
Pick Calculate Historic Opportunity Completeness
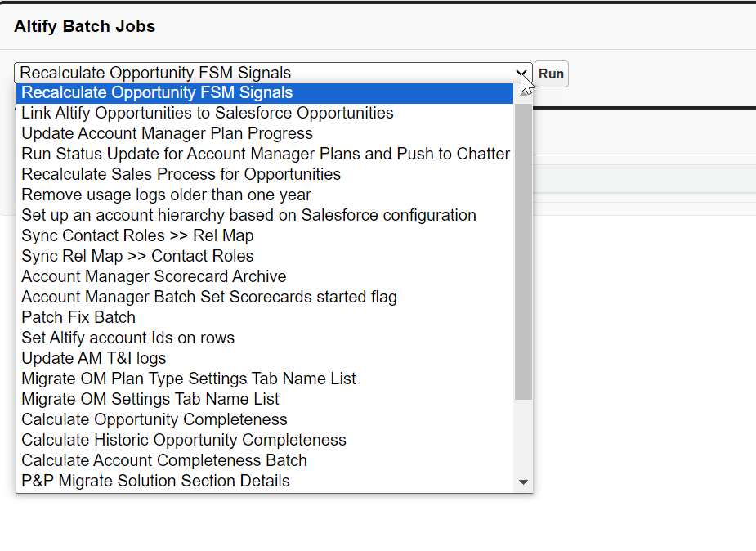(265, 440)
